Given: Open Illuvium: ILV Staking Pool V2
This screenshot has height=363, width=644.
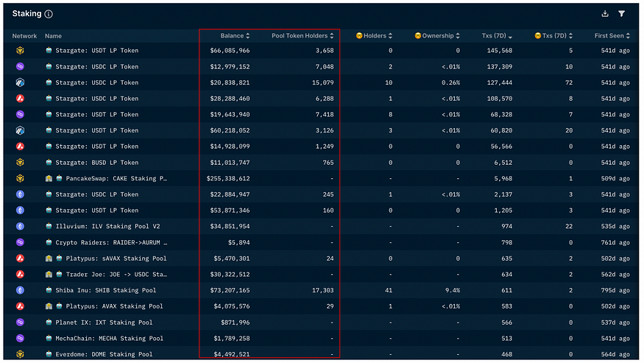Looking at the screenshot, I should coord(107,227).
